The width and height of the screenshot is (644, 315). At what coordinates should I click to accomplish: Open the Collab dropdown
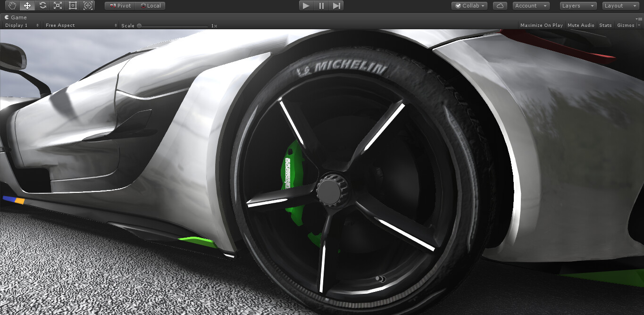click(469, 6)
